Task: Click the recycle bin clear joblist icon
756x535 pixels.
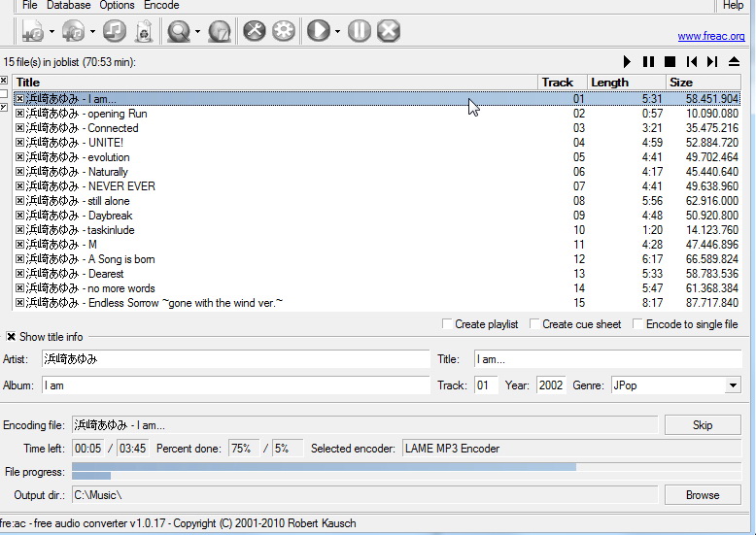Action: coord(144,31)
